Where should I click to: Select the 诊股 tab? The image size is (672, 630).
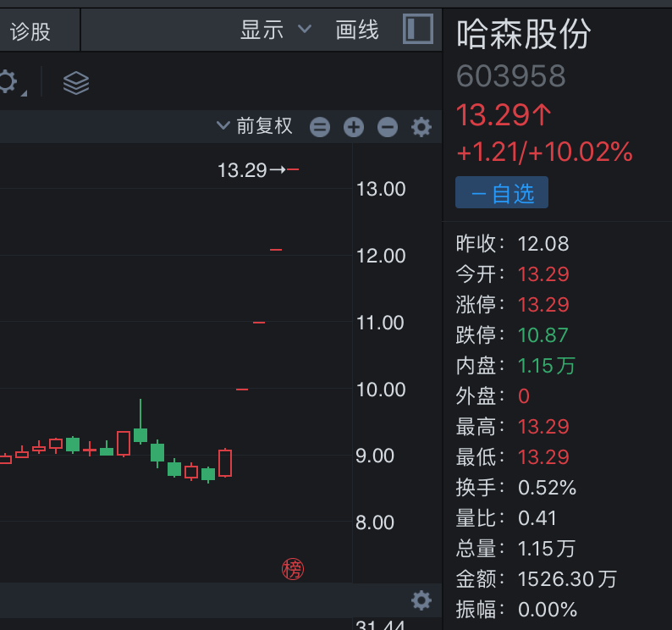click(x=30, y=31)
